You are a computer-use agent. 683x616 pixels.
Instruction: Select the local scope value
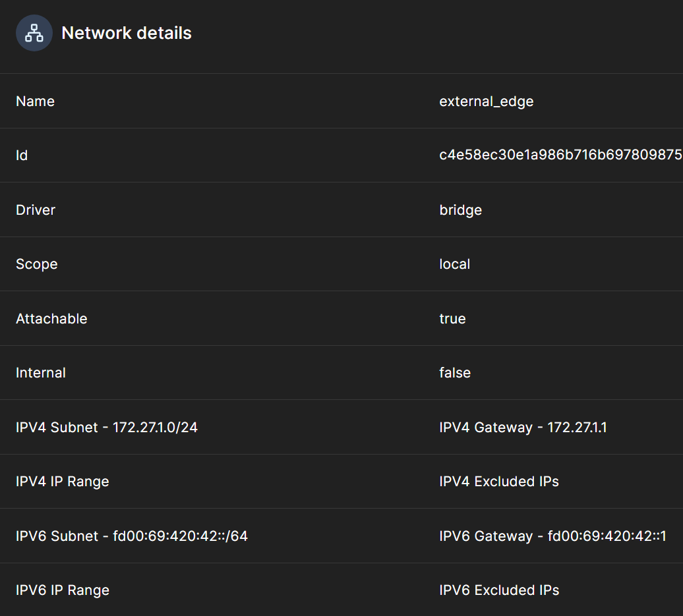tap(454, 264)
